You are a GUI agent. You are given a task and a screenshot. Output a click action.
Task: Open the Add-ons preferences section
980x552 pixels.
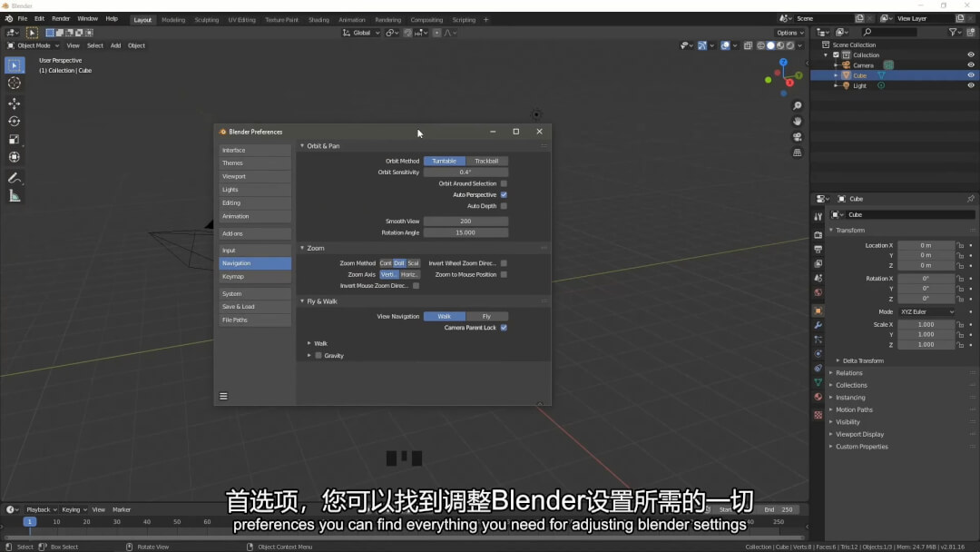click(255, 234)
